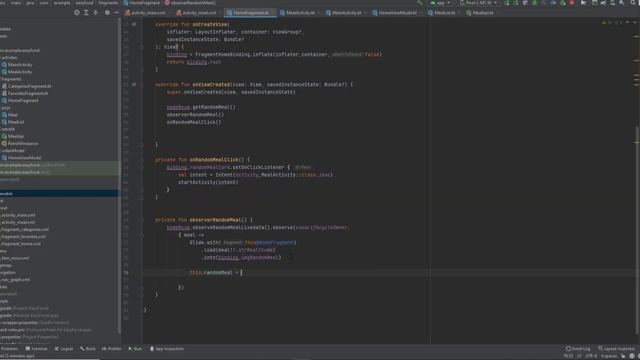This screenshot has height=360, width=640.
Task: Click the Collapse All icon in project panel
Action: (x=96, y=13)
